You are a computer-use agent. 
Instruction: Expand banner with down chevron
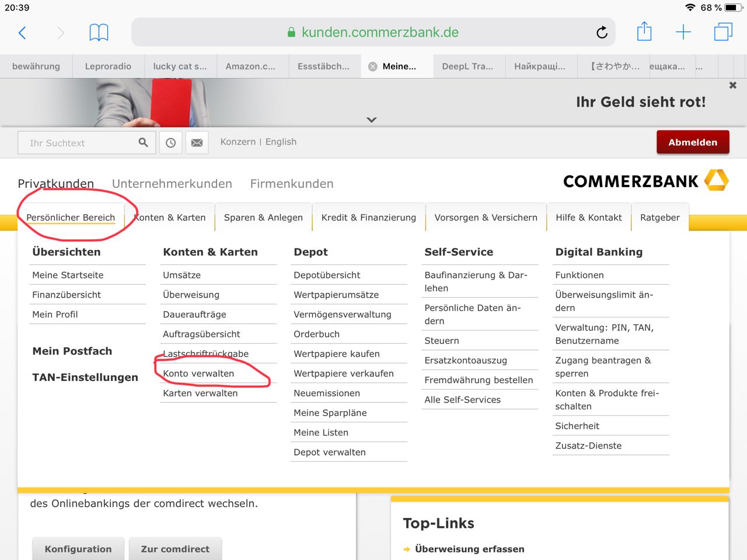(372, 120)
